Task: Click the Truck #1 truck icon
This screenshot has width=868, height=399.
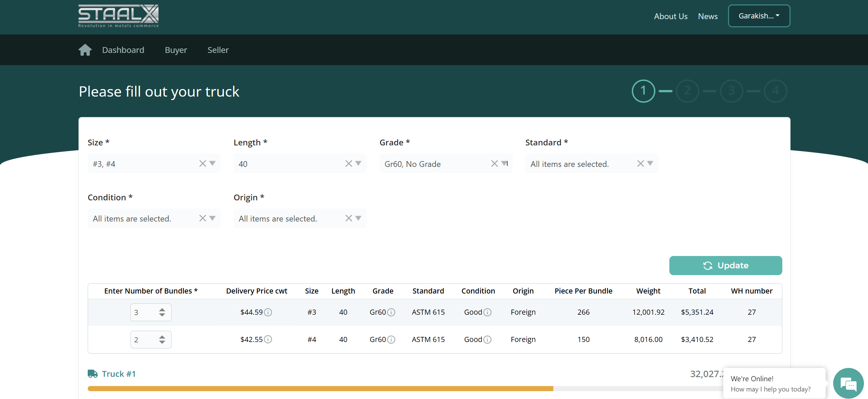Action: (x=93, y=374)
